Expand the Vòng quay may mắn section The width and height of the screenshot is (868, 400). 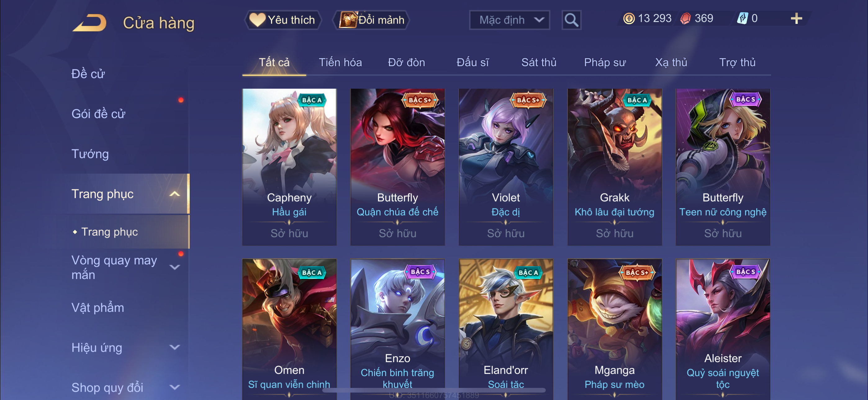pos(174,267)
